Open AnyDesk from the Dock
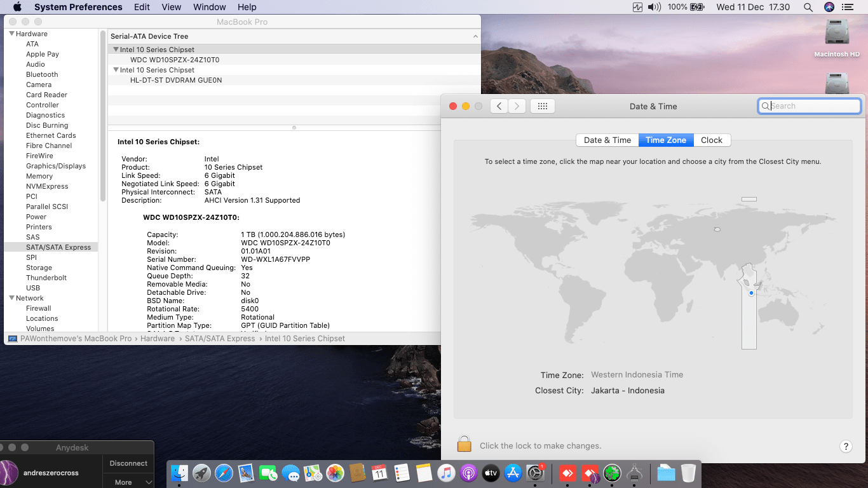Viewport: 868px width, 488px height. pos(567,473)
